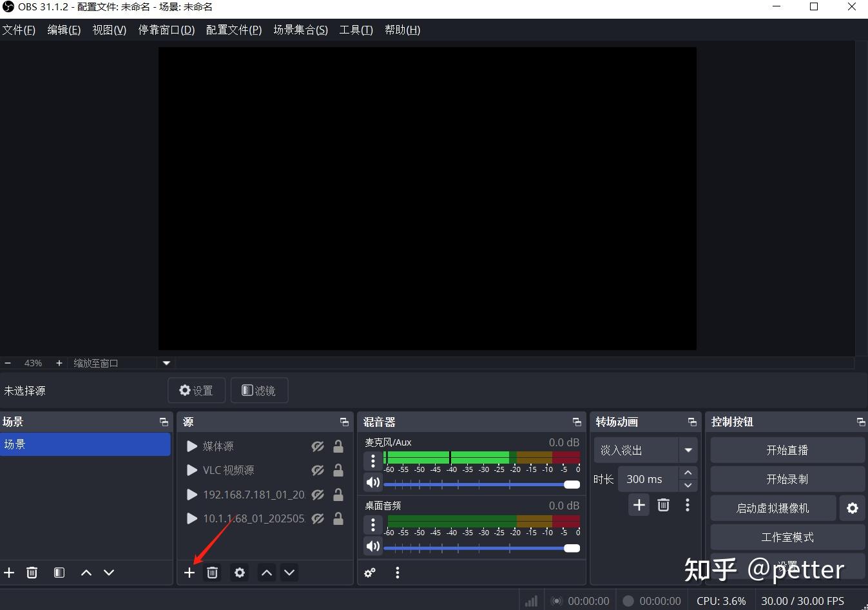Open the 桌面音频 three-dot options menu
This screenshot has height=610, width=868.
[372, 524]
